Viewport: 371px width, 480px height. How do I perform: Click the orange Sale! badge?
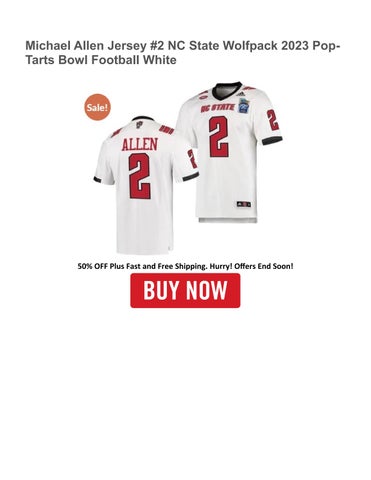coord(97,107)
